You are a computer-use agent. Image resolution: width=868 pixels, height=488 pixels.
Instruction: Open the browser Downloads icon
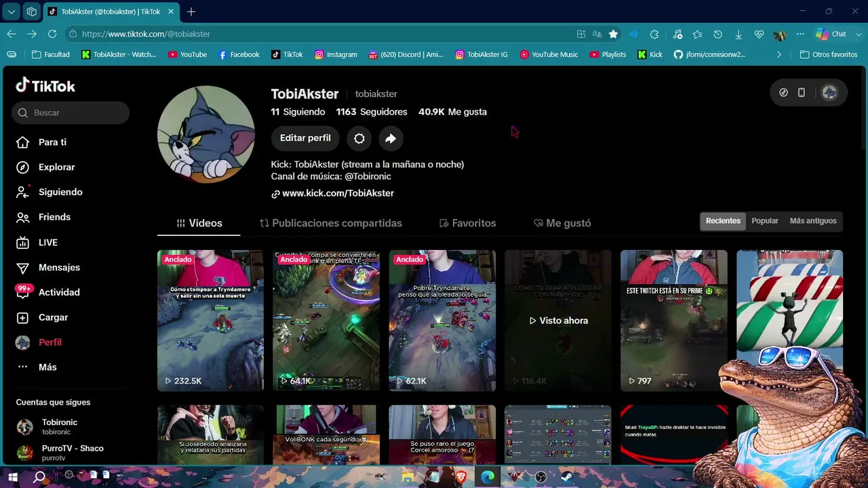738,34
